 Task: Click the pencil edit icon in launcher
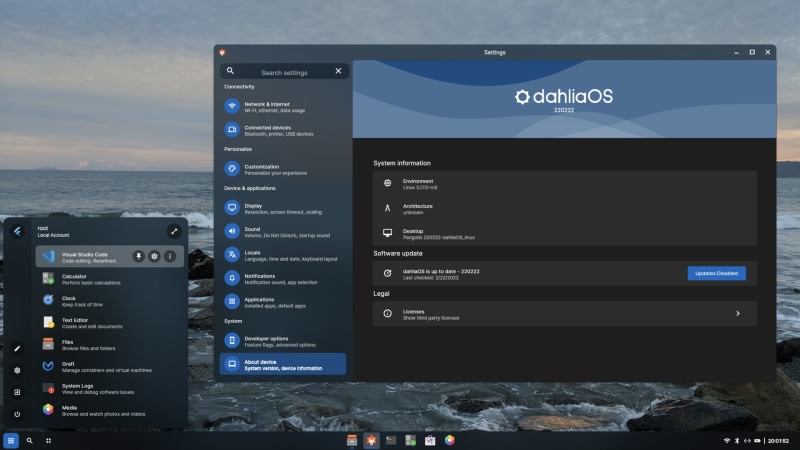tap(17, 348)
